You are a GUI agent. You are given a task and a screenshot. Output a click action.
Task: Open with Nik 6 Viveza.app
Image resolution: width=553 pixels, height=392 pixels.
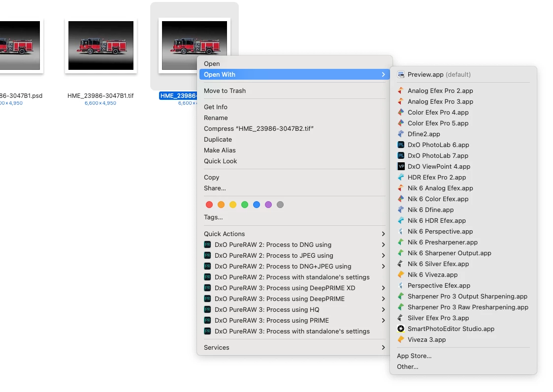click(x=463, y=275)
